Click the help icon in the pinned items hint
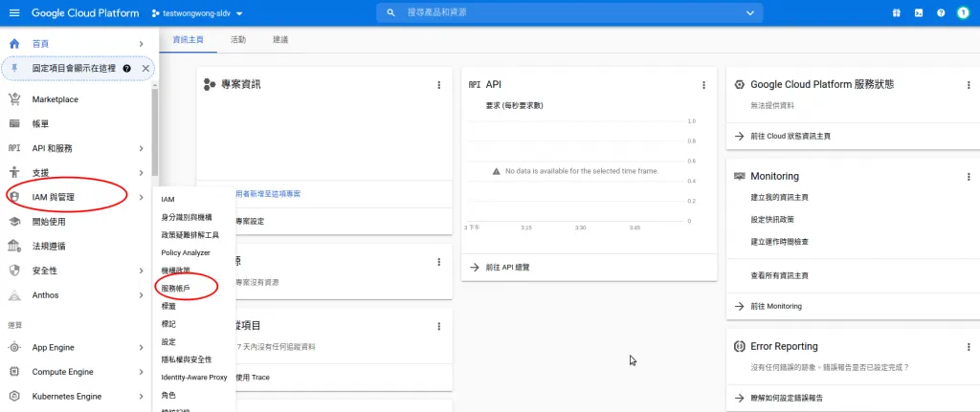This screenshot has height=412, width=980. tap(127, 68)
